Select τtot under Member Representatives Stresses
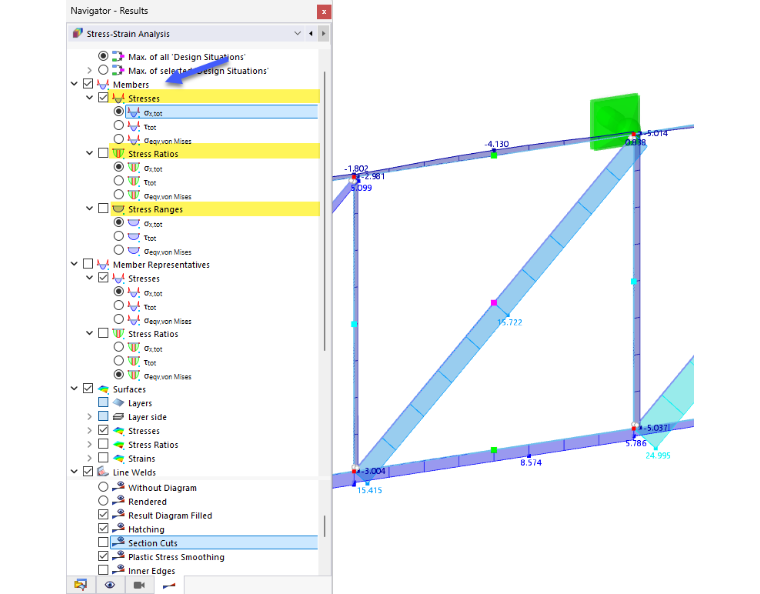The width and height of the screenshot is (760, 594). pyautogui.click(x=118, y=306)
